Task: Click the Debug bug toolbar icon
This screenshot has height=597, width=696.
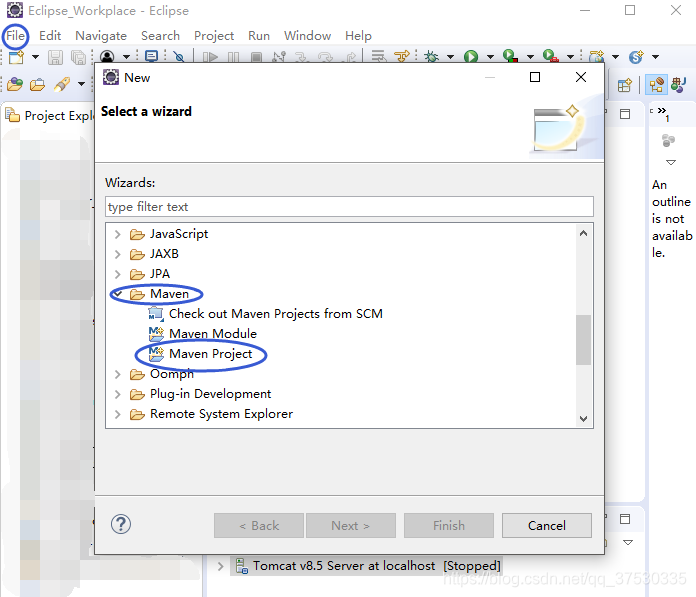Action: click(x=431, y=57)
